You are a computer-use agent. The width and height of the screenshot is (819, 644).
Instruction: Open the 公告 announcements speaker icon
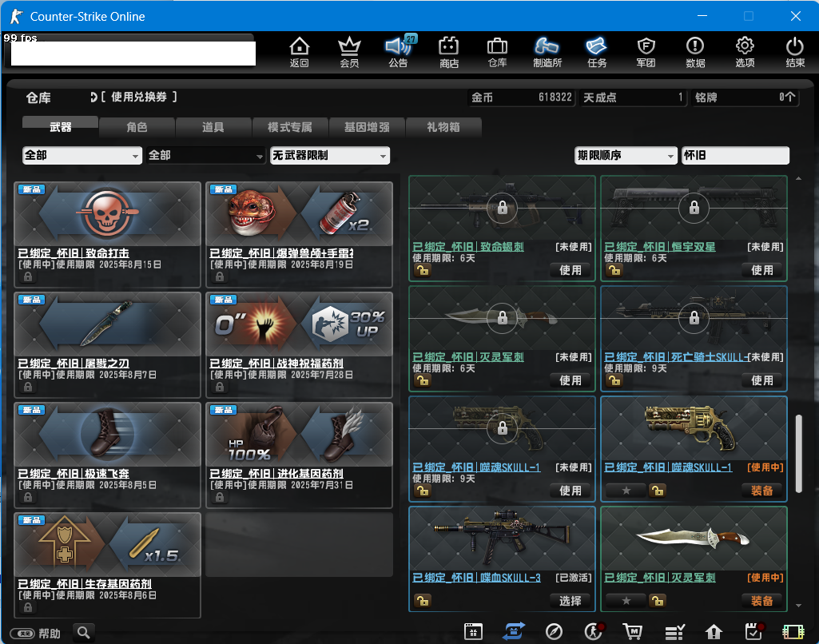click(x=399, y=52)
